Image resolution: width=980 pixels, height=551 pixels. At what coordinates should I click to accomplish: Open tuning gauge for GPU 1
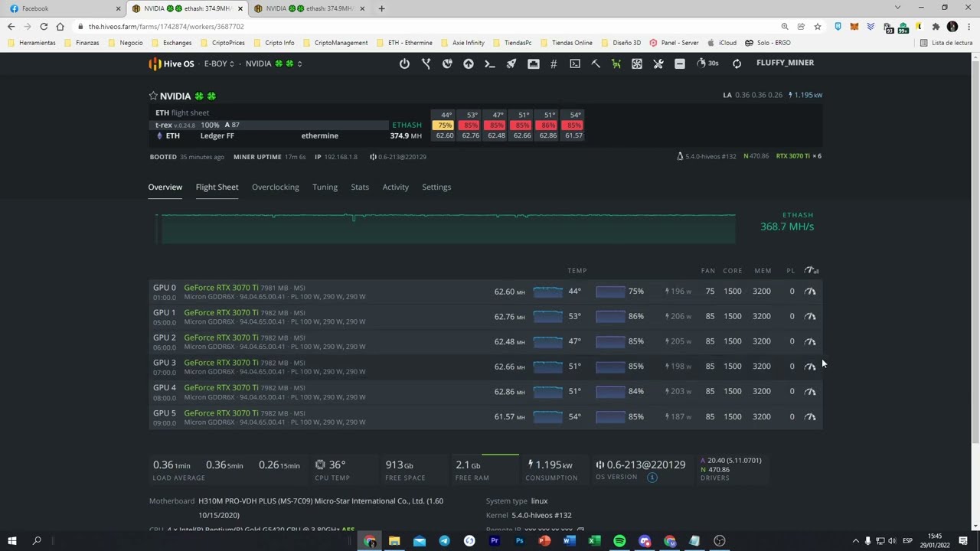pyautogui.click(x=810, y=316)
